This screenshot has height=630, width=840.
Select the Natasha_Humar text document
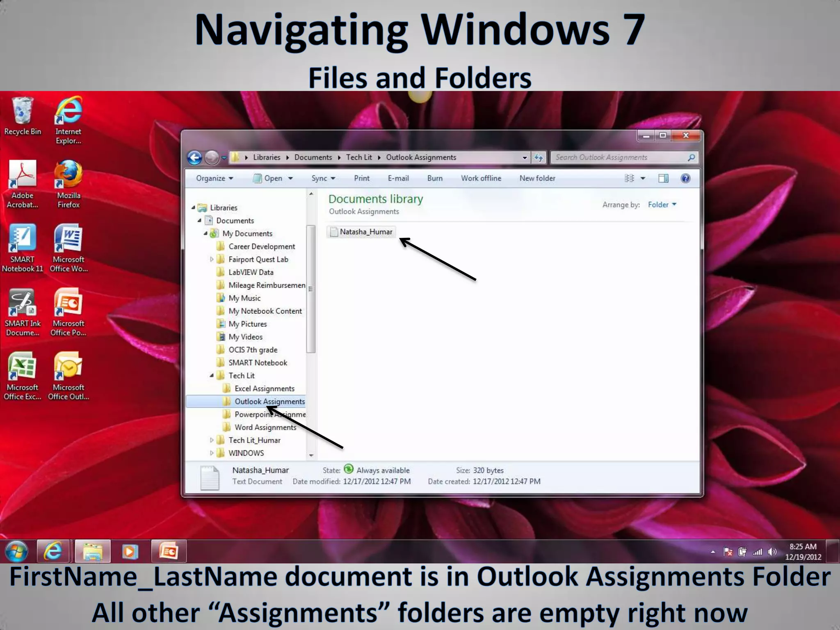pos(365,232)
